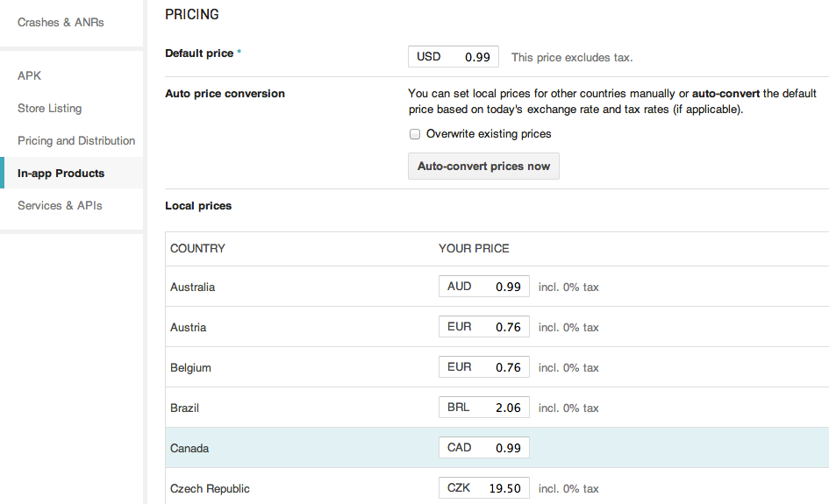Open Services & APIs section
Screen dimensions: 829x504
[60, 206]
